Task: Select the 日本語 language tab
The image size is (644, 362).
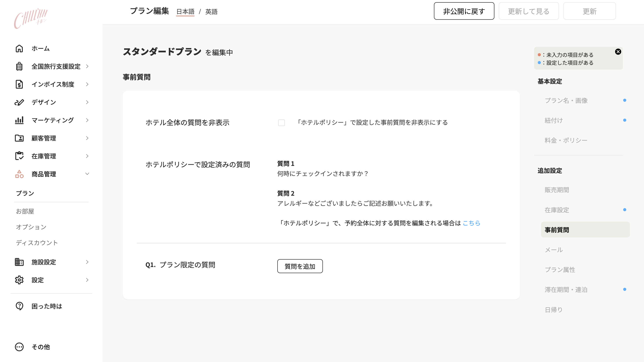Action: 185,12
